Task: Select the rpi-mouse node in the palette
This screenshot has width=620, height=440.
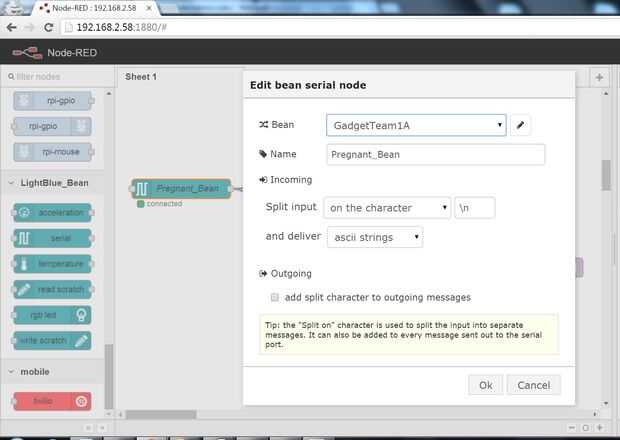Action: [54, 152]
